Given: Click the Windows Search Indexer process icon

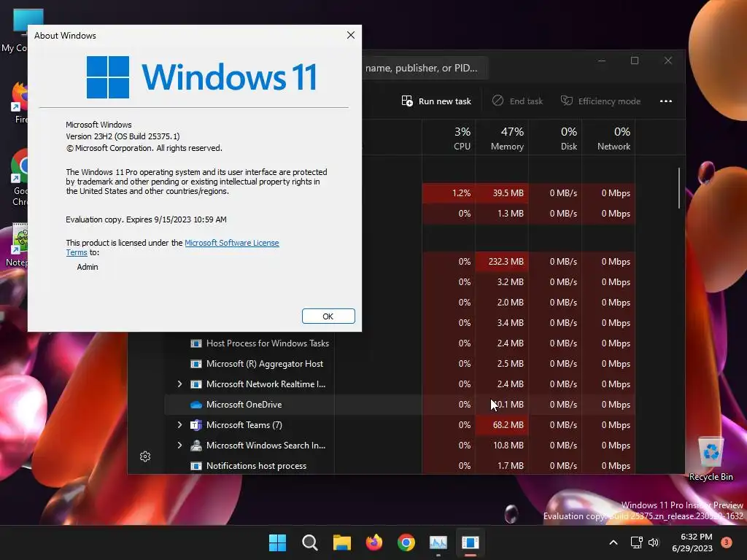Looking at the screenshot, I should (196, 446).
